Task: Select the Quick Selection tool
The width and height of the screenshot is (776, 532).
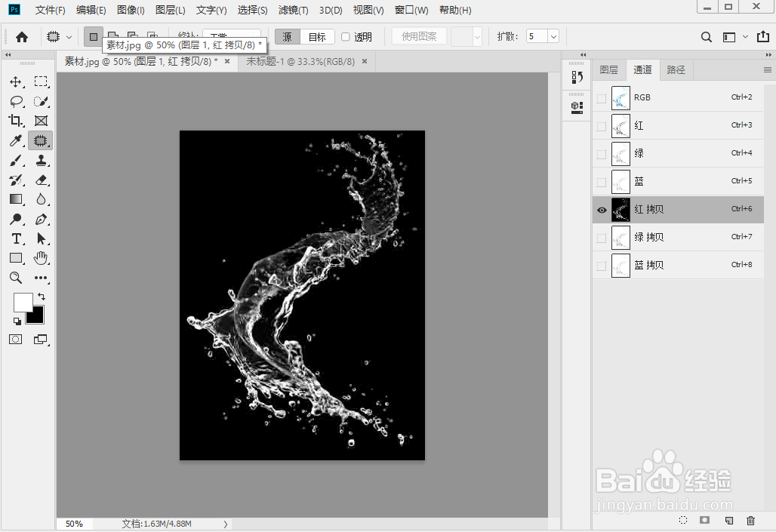Action: [41, 101]
